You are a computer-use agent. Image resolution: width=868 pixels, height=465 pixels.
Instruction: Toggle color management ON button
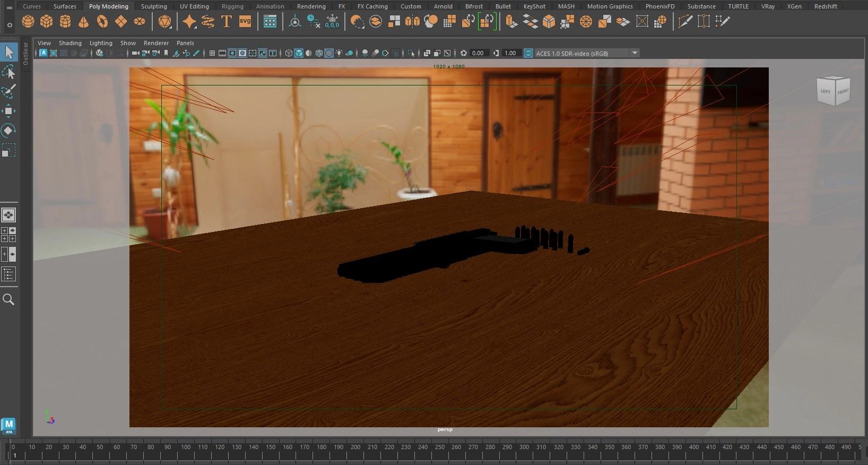pyautogui.click(x=528, y=53)
